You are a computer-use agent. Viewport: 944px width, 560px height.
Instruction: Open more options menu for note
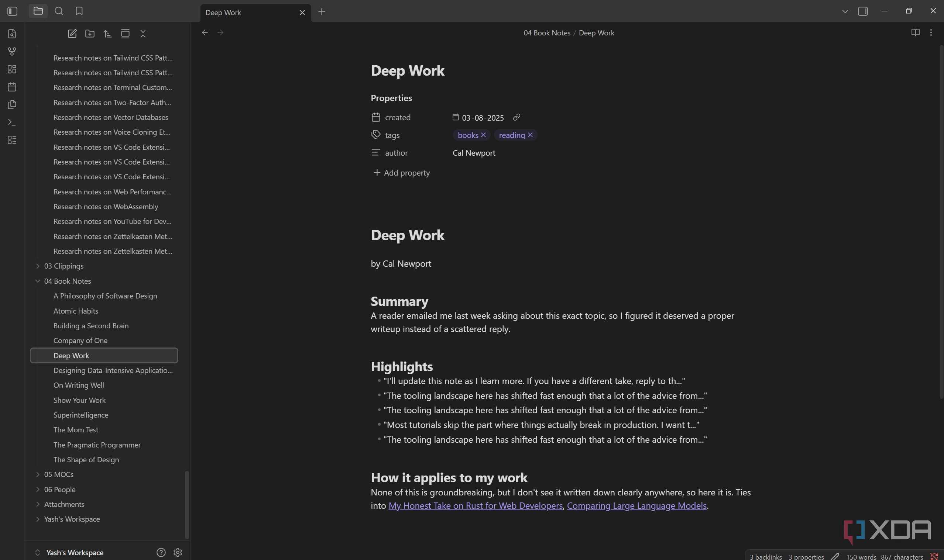[931, 32]
